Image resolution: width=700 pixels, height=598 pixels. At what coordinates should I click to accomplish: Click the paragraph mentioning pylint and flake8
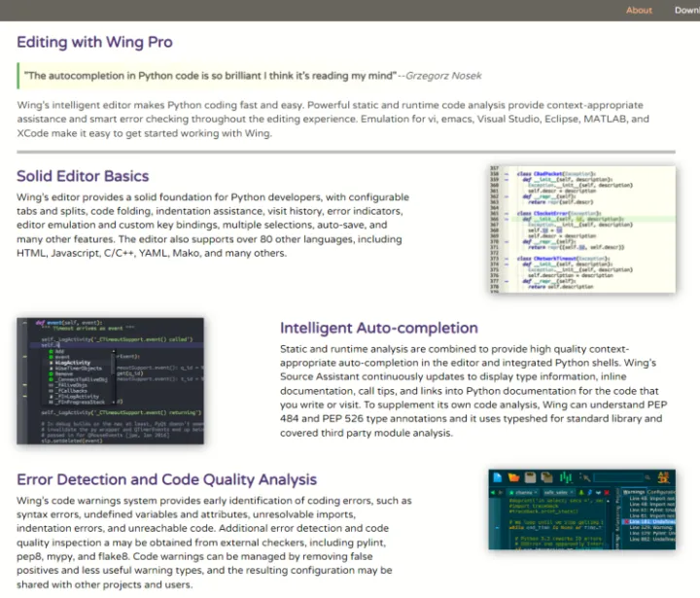pos(214,543)
